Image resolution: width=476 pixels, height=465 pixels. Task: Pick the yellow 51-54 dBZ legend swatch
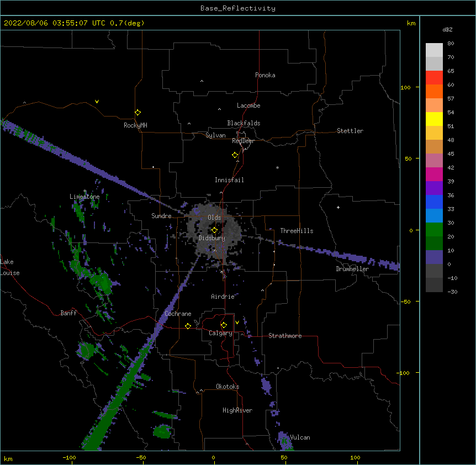pos(434,119)
